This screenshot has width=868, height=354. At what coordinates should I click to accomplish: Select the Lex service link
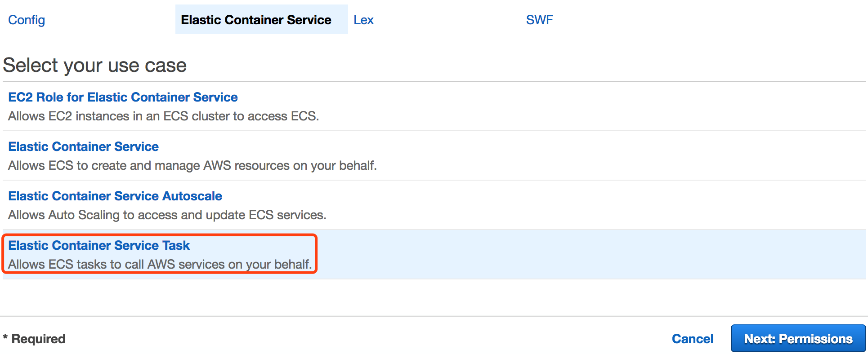coord(363,20)
